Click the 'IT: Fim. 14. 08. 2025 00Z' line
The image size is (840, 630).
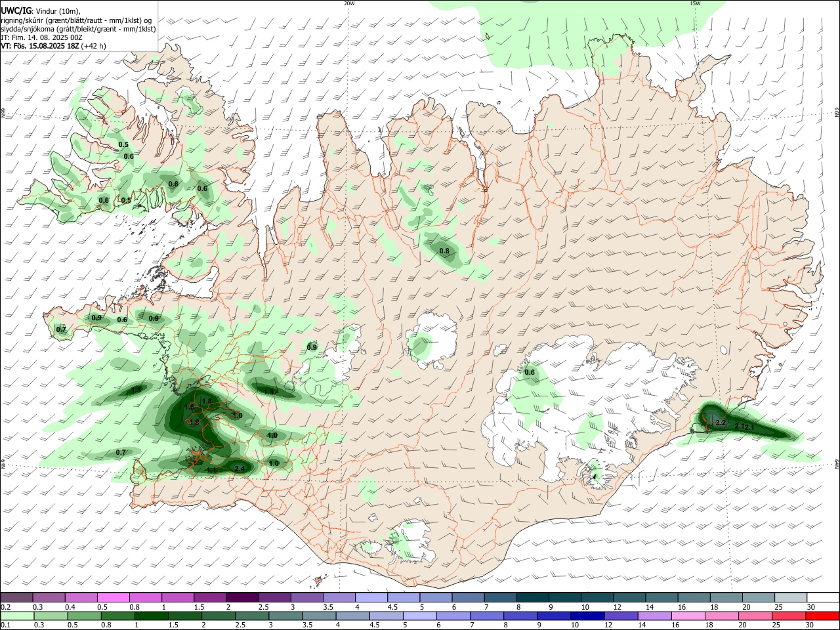pyautogui.click(x=41, y=37)
